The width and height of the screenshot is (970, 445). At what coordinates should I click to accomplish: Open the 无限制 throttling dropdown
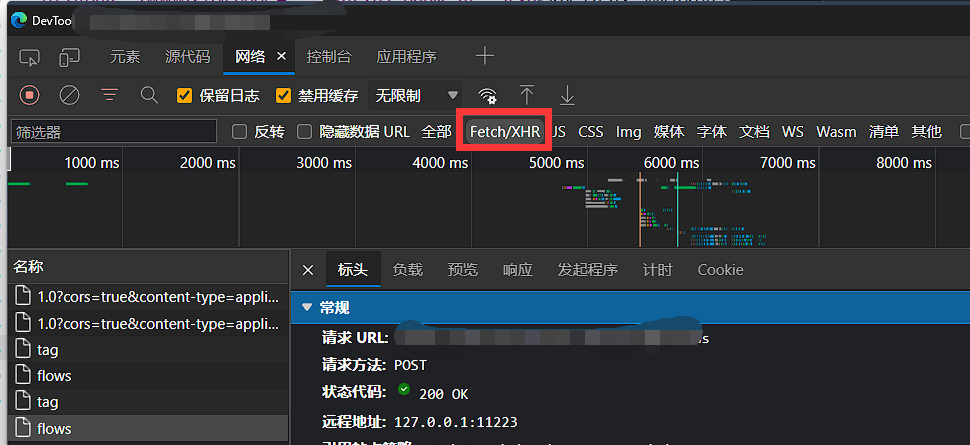click(416, 96)
